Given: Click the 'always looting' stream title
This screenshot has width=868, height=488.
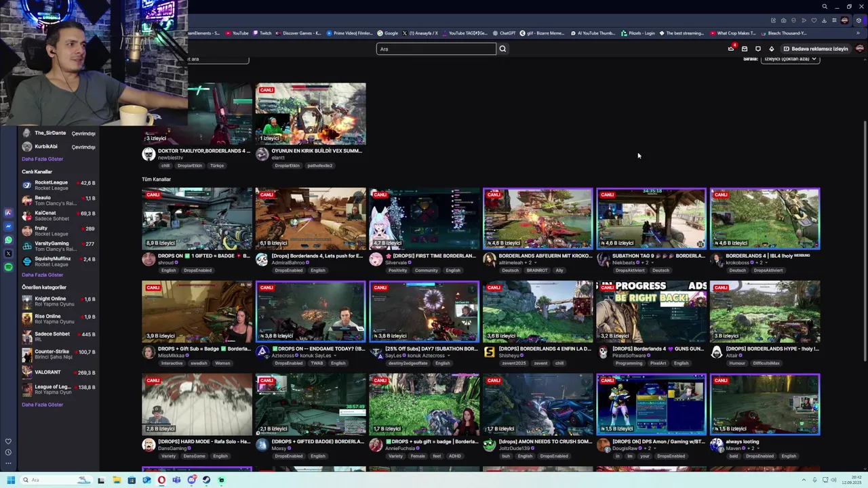Looking at the screenshot, I should point(743,442).
